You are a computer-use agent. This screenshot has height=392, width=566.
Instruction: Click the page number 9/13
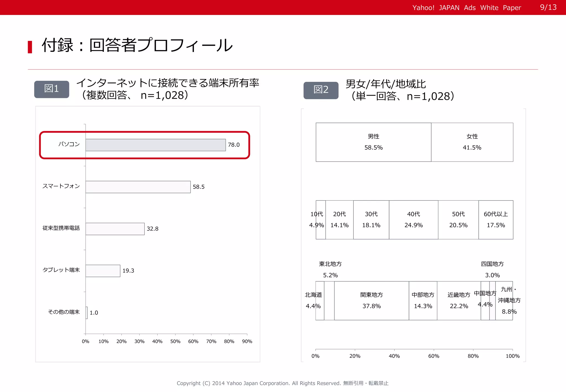[548, 7]
